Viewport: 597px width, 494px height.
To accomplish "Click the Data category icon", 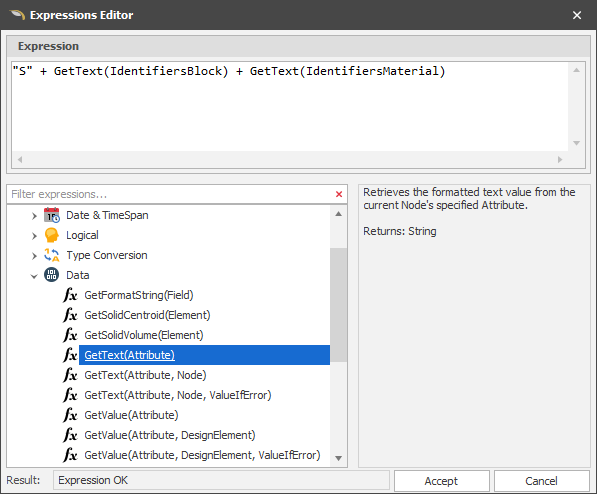I will click(51, 275).
